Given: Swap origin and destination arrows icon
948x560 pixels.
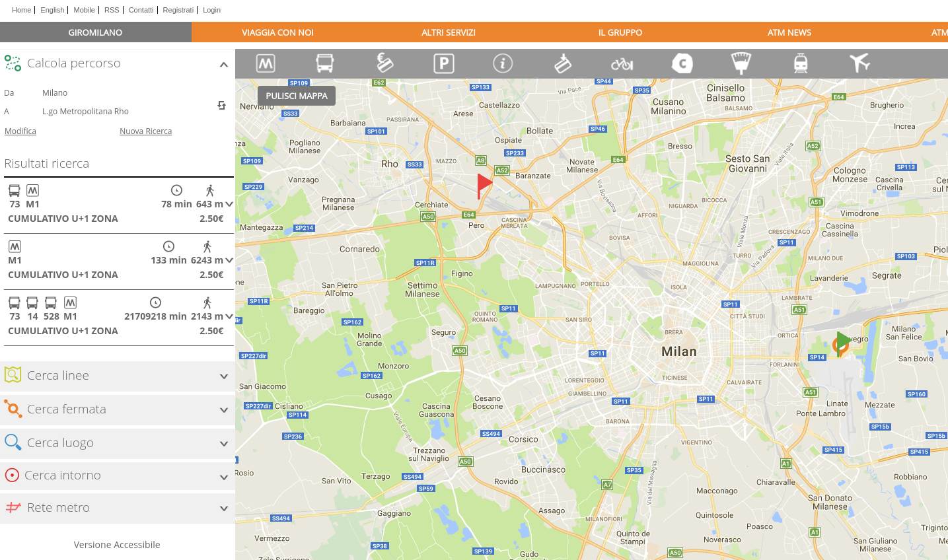Looking at the screenshot, I should (222, 106).
